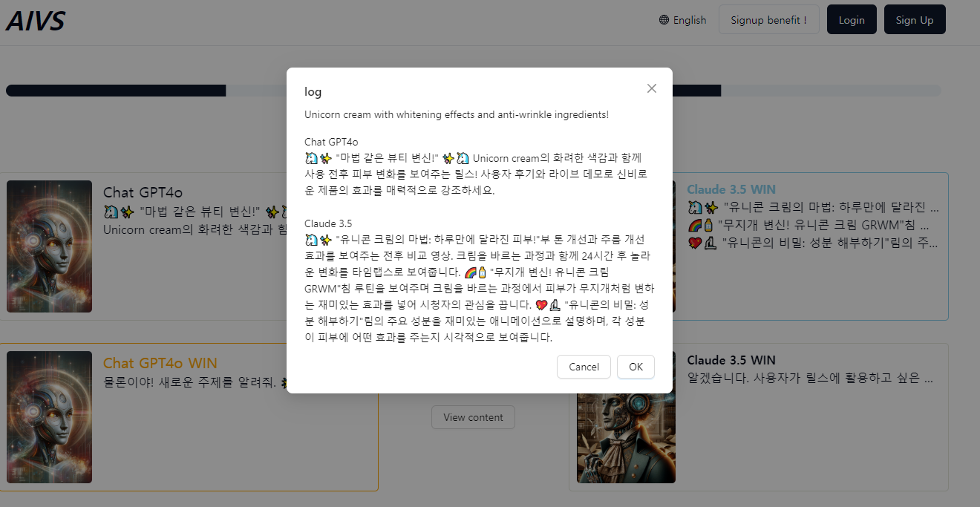
Task: Click the left progress bar
Action: coord(146,91)
